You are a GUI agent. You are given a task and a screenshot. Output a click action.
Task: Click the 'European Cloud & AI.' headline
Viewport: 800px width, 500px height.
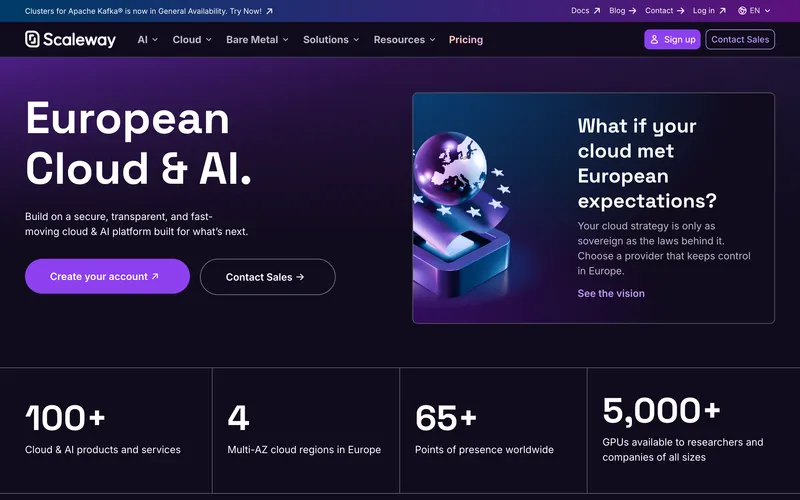point(138,143)
